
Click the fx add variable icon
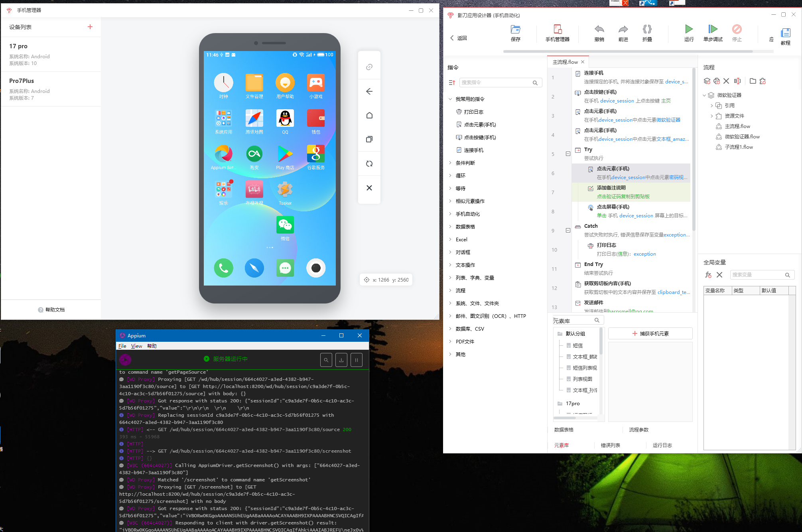708,275
